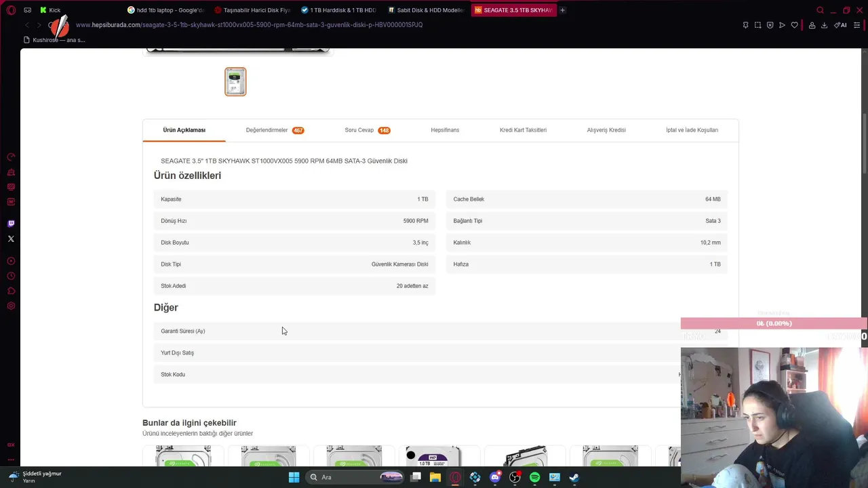Open Easy Setup menu icon
This screenshot has width=868, height=488.
point(856,25)
